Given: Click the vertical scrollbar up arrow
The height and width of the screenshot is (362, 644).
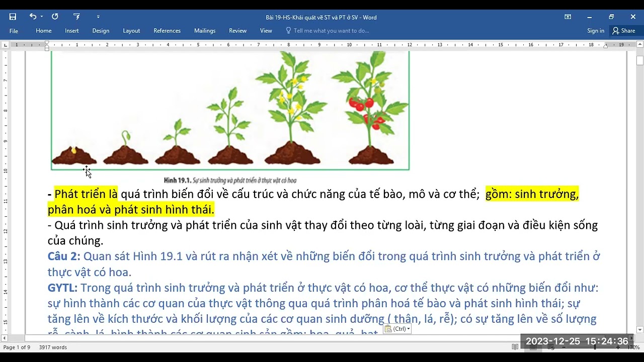Looking at the screenshot, I should click(640, 45).
